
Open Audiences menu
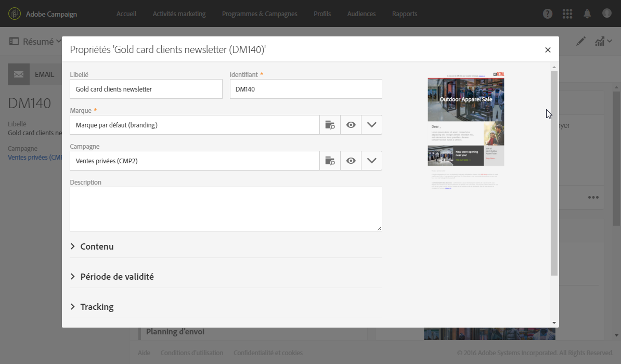(361, 14)
